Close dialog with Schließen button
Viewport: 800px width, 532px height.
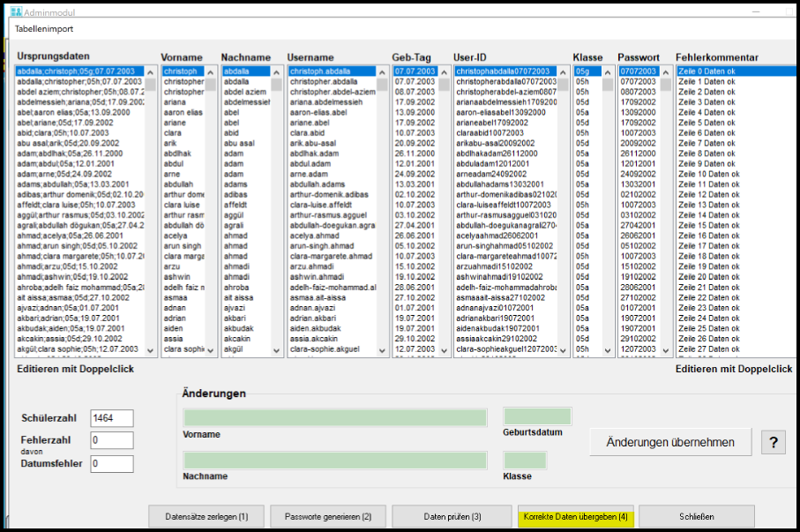click(696, 516)
